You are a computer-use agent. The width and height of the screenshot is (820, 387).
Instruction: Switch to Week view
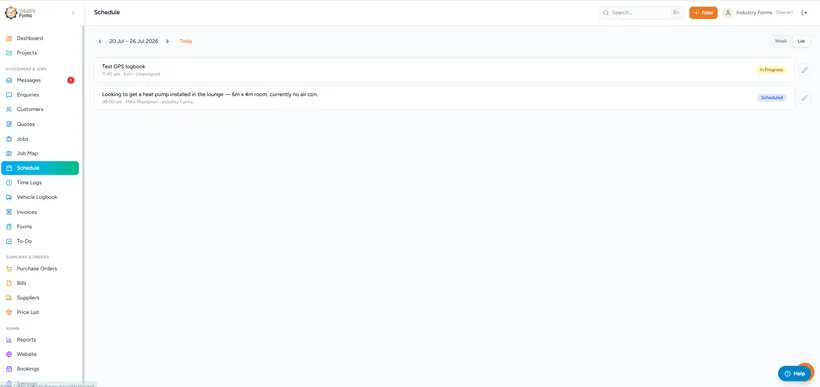pyautogui.click(x=781, y=41)
